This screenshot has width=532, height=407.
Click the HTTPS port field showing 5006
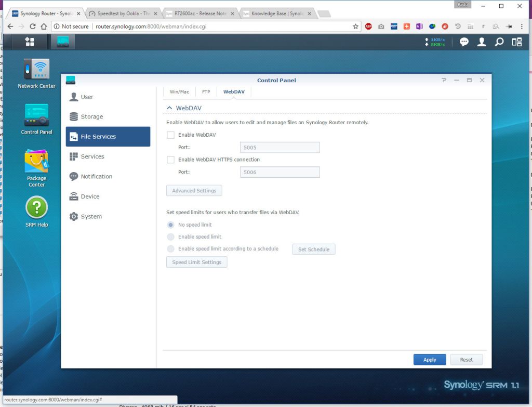(x=280, y=173)
